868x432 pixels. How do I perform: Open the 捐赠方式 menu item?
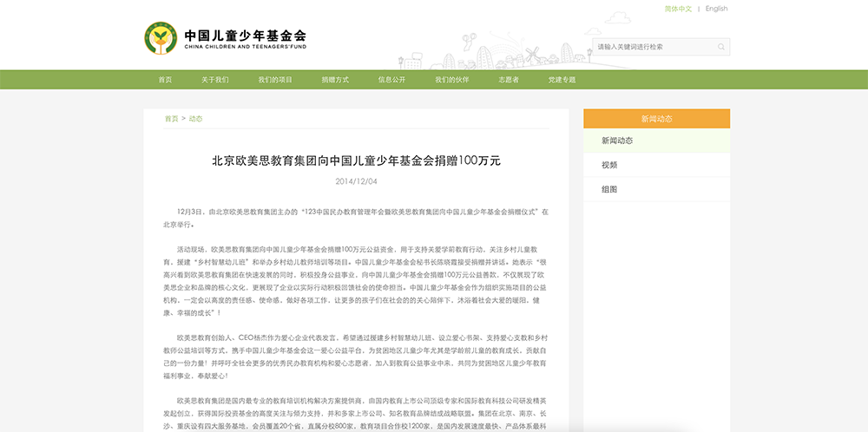click(x=335, y=80)
